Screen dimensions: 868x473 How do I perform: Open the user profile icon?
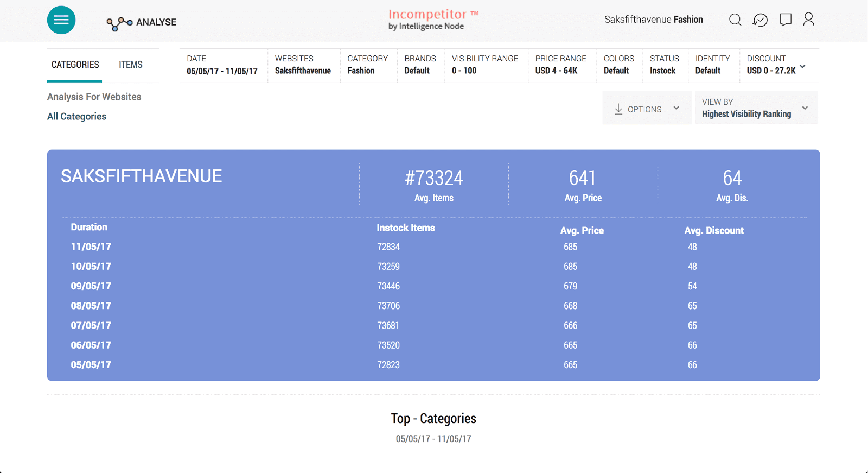click(x=808, y=20)
